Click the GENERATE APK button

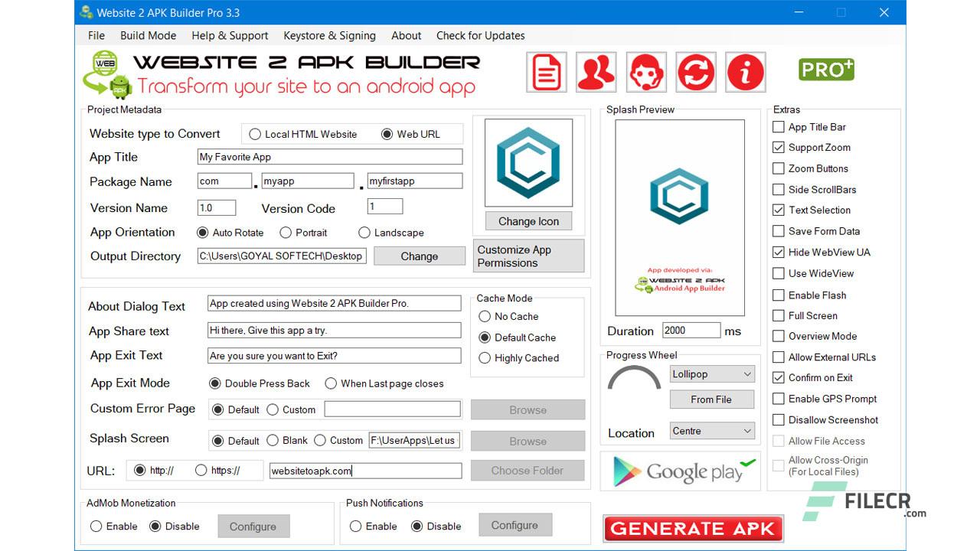coord(691,528)
